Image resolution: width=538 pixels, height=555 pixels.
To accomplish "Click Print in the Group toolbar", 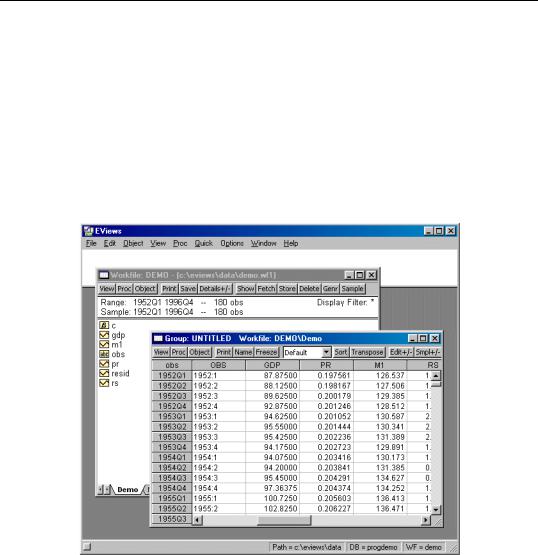I will (224, 352).
